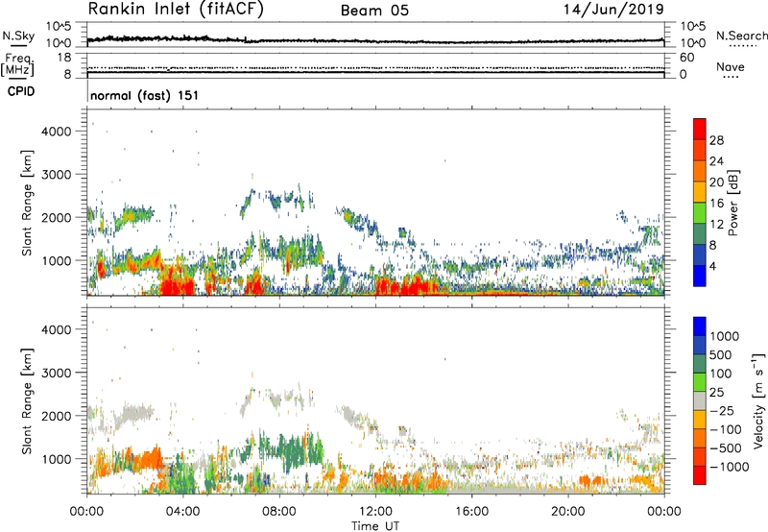The image size is (768, 532).
Task: Click the red high-power patch near 04:00
Action: (x=178, y=286)
